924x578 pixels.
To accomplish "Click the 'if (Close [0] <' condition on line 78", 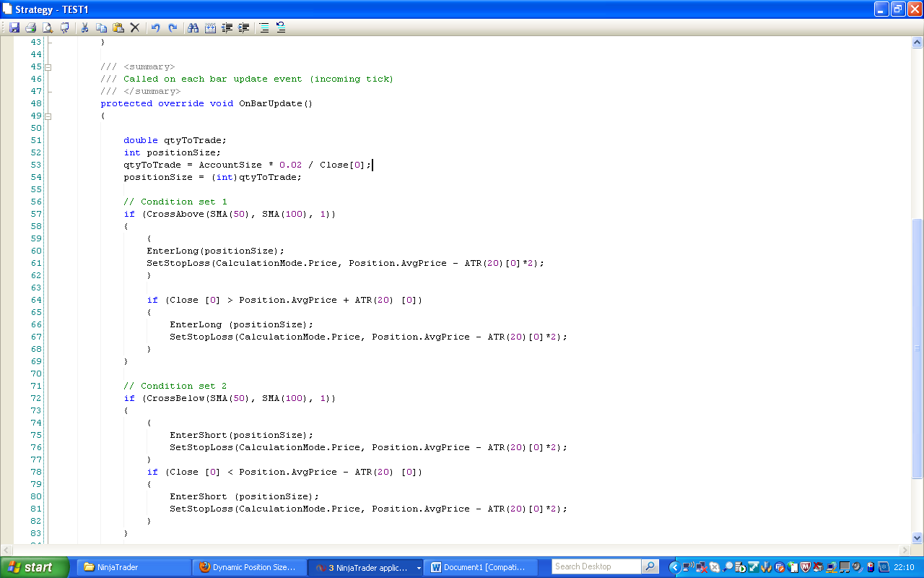I will pyautogui.click(x=285, y=472).
